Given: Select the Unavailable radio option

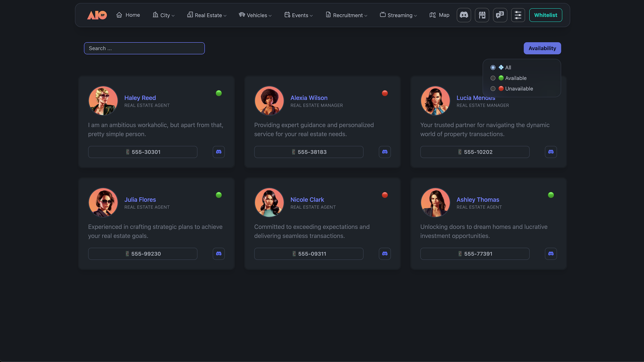Looking at the screenshot, I should (493, 88).
